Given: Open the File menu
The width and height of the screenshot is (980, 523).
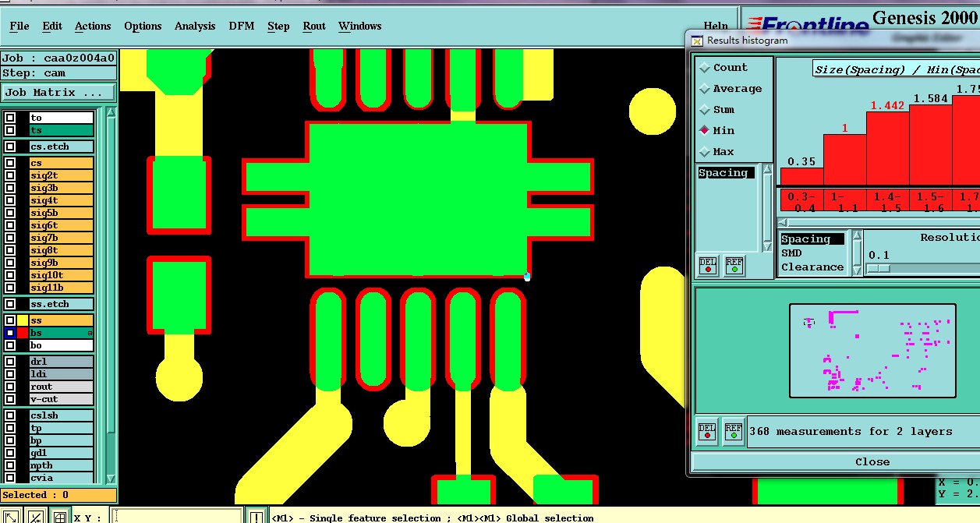Looking at the screenshot, I should 19,26.
